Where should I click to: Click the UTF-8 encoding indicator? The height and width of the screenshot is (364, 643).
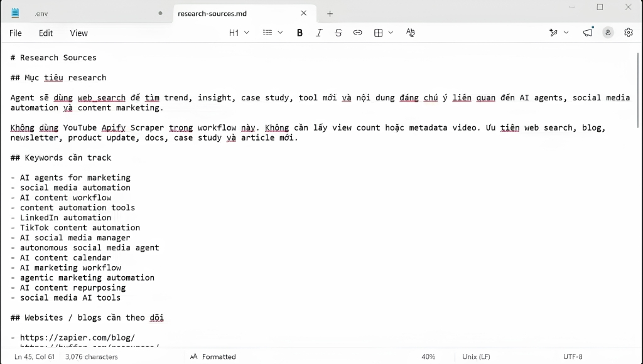(x=573, y=356)
